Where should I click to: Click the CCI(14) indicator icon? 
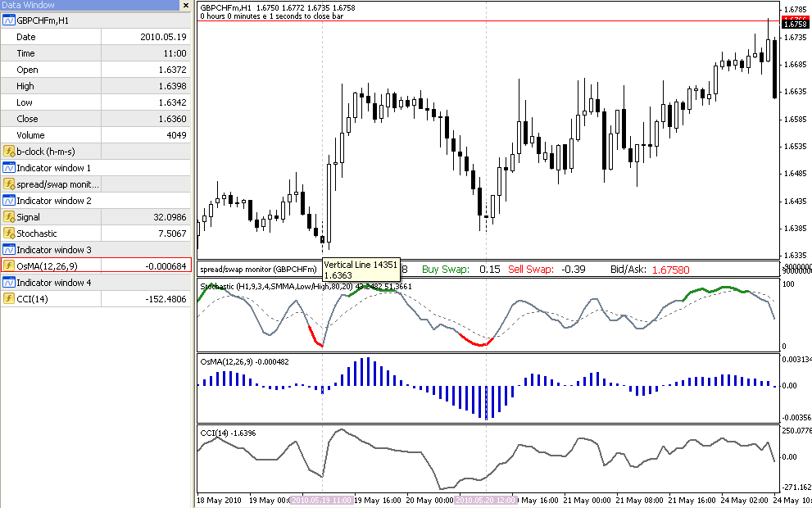(9, 299)
